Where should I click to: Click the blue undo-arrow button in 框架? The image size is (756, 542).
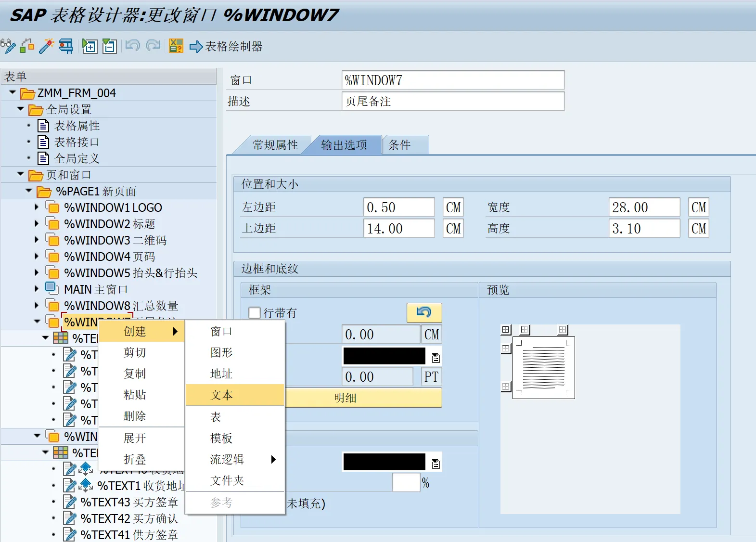pos(424,313)
